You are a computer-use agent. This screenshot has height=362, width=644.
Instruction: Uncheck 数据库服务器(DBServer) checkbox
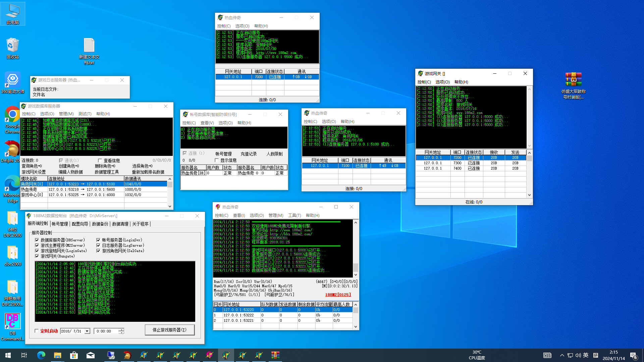(x=37, y=240)
